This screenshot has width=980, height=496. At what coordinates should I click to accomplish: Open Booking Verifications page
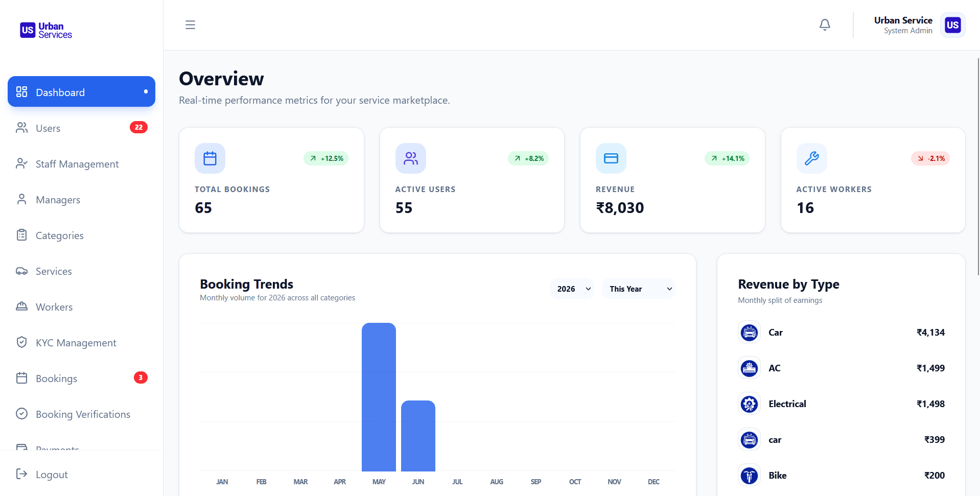coord(81,414)
